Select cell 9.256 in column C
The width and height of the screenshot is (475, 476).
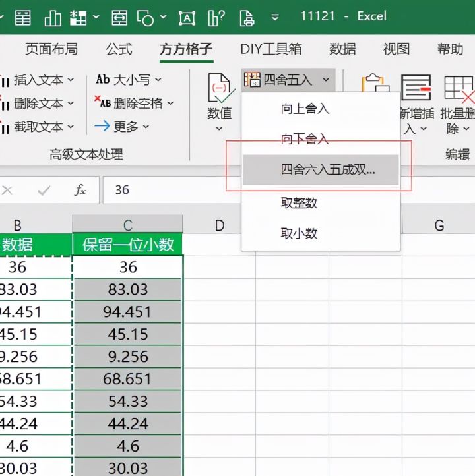point(128,357)
